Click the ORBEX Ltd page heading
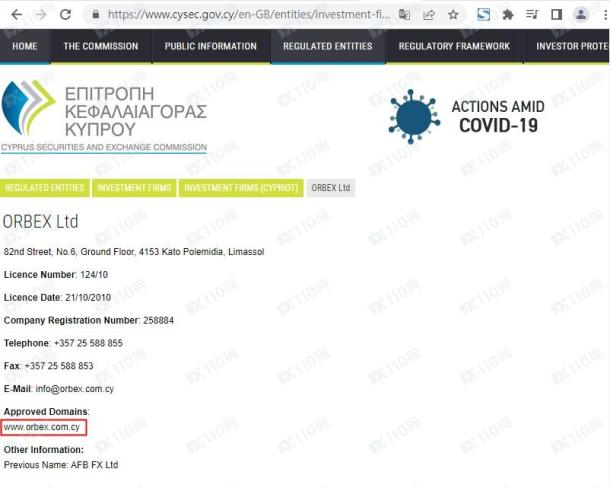 coord(40,222)
